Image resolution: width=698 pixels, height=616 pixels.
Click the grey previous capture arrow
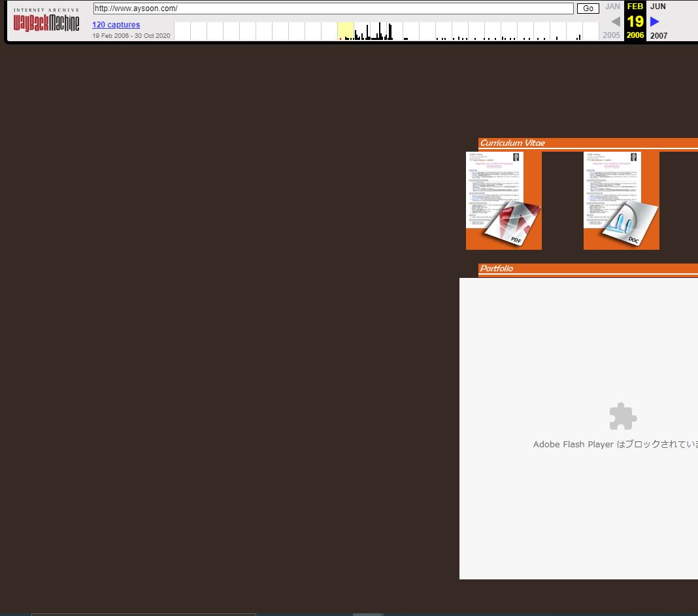point(615,22)
